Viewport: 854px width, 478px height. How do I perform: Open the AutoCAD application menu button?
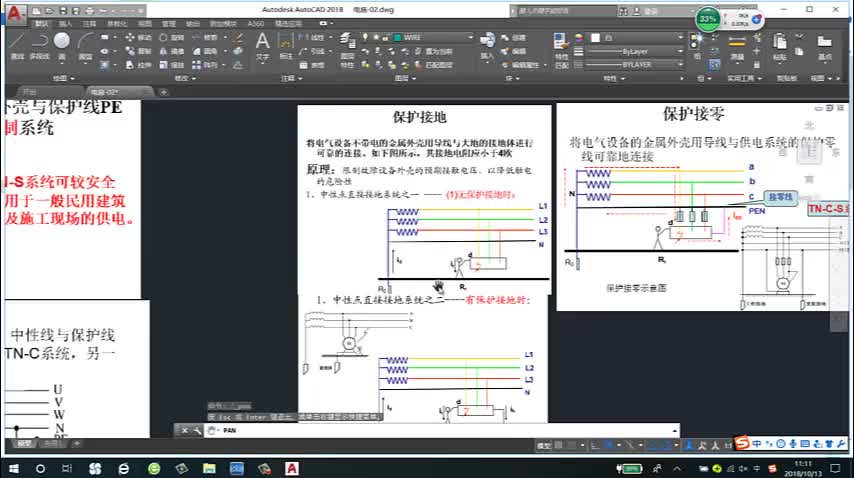(x=15, y=14)
